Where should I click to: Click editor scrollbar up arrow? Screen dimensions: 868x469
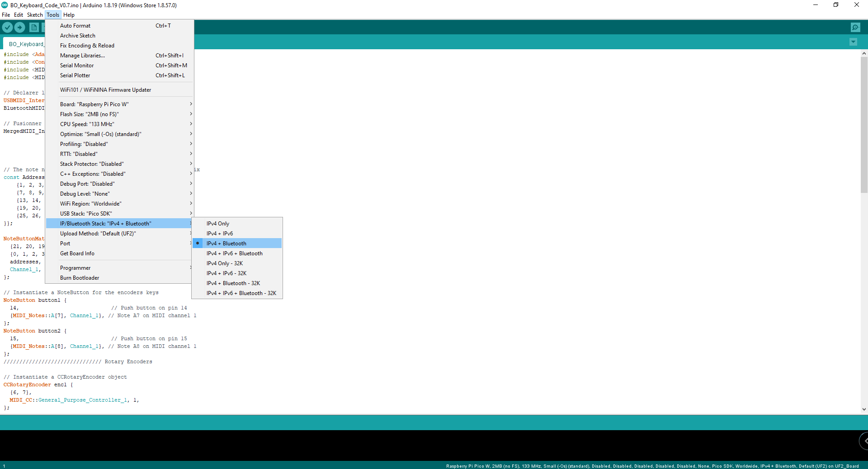864,53
